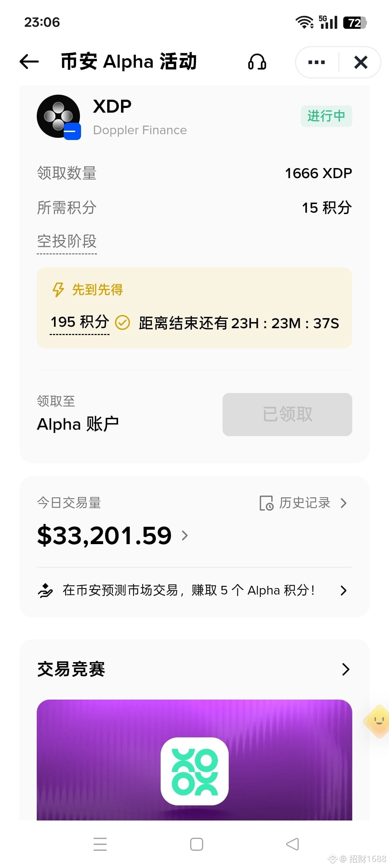Tap the floating smiley assistant icon
Viewport: 389px width, 868px height.
[x=377, y=721]
